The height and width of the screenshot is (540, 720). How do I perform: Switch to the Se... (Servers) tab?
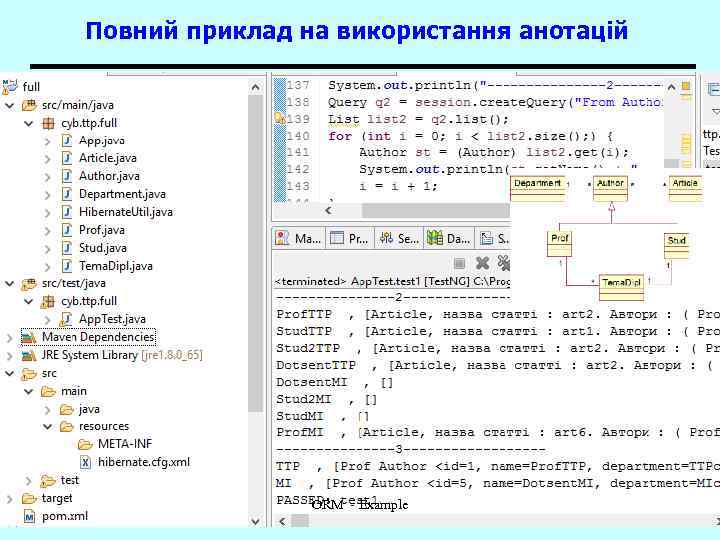pyautogui.click(x=399, y=238)
